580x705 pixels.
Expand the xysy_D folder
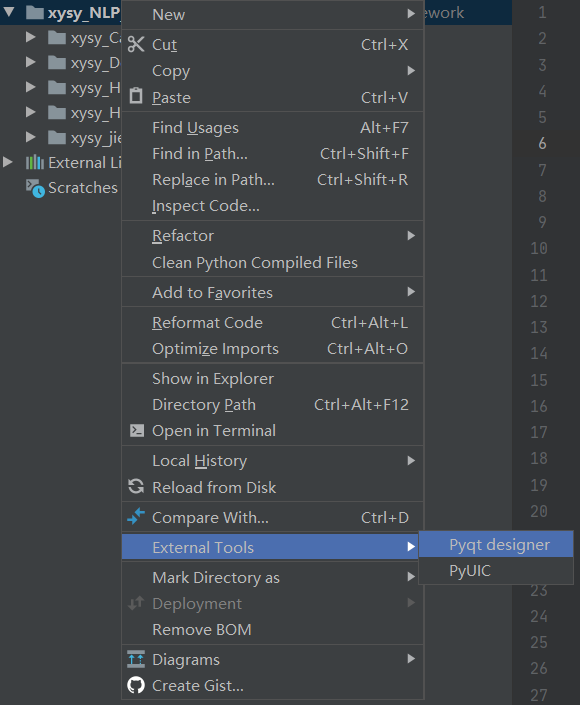coord(31,62)
